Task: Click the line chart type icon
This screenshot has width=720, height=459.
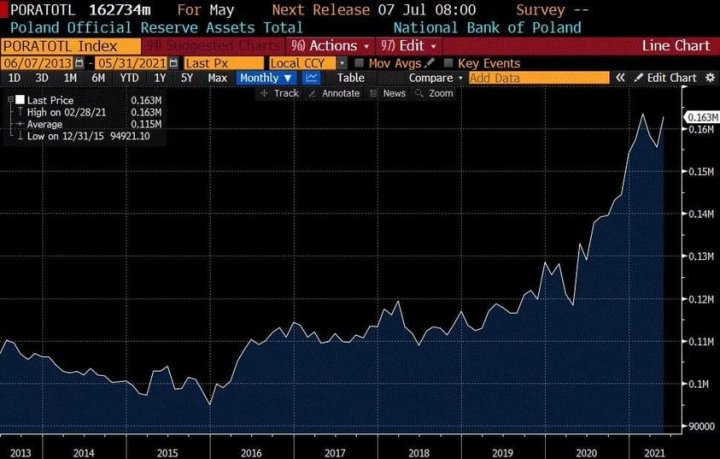Action: click(x=313, y=78)
